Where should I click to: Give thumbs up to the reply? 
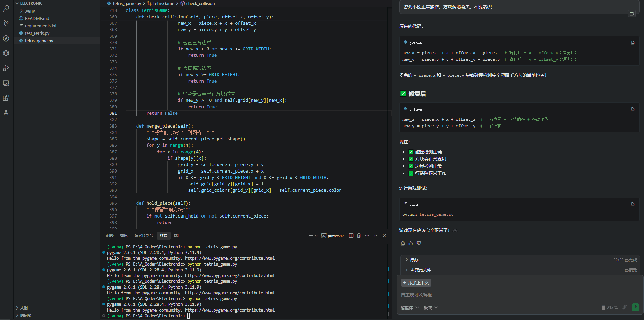click(x=411, y=243)
